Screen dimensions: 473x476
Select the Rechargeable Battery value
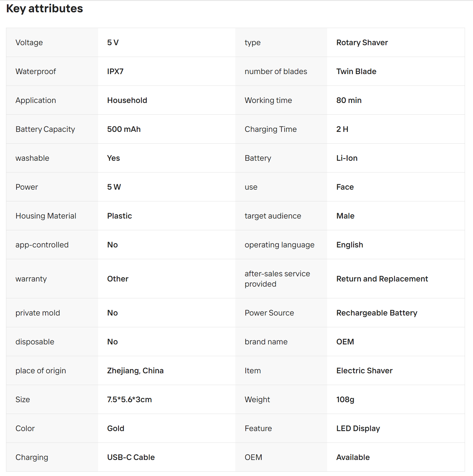pyautogui.click(x=377, y=313)
